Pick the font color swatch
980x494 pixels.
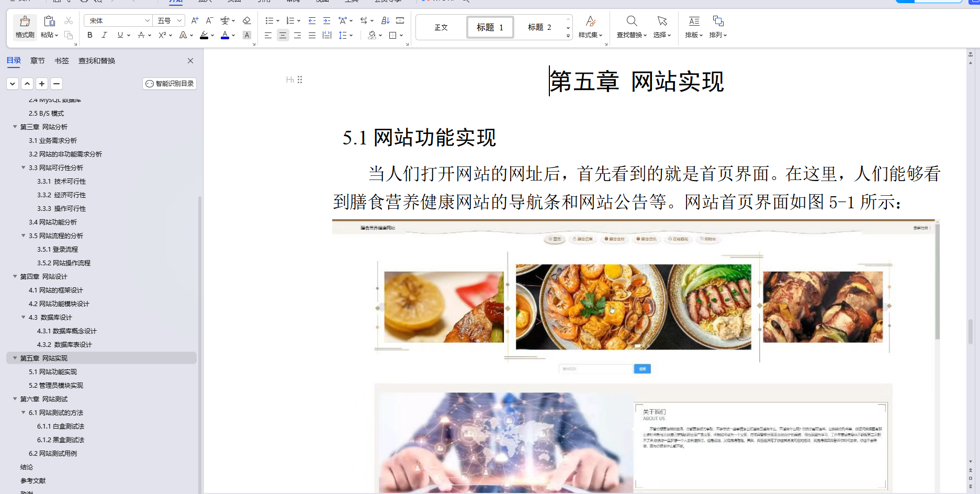pyautogui.click(x=224, y=36)
